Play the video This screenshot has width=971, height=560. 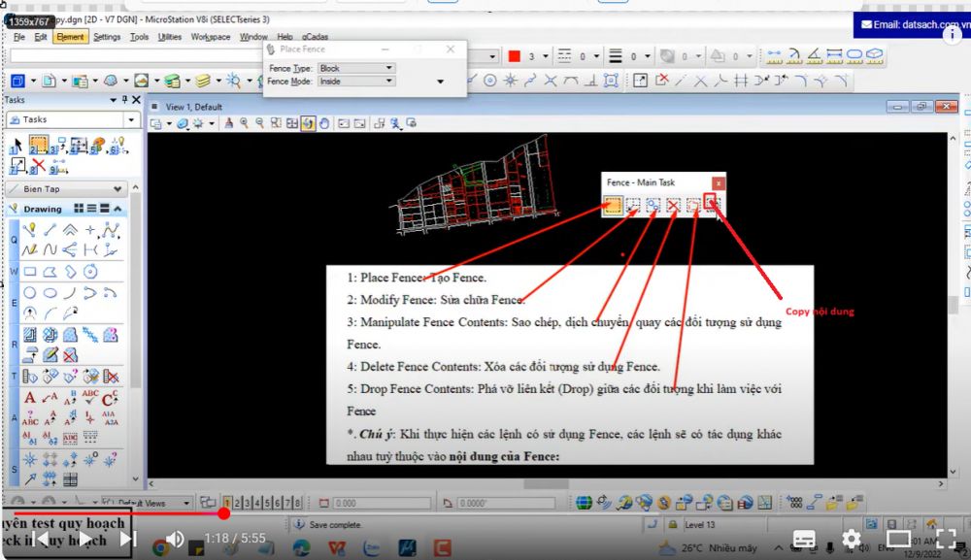tap(85, 539)
